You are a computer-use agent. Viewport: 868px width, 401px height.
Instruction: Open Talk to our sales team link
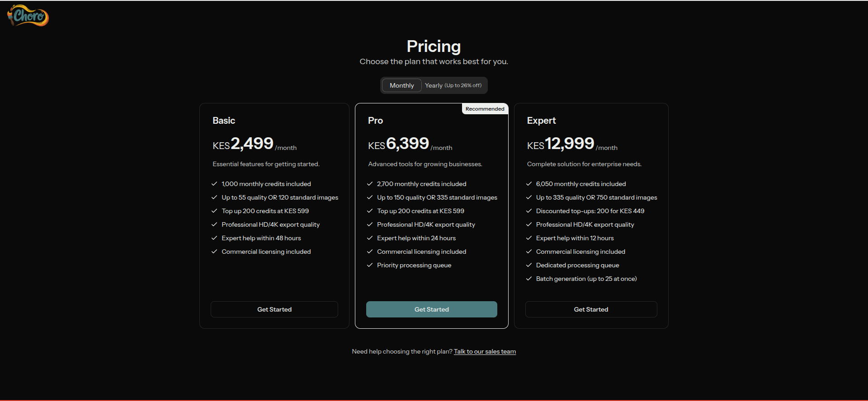[485, 351]
